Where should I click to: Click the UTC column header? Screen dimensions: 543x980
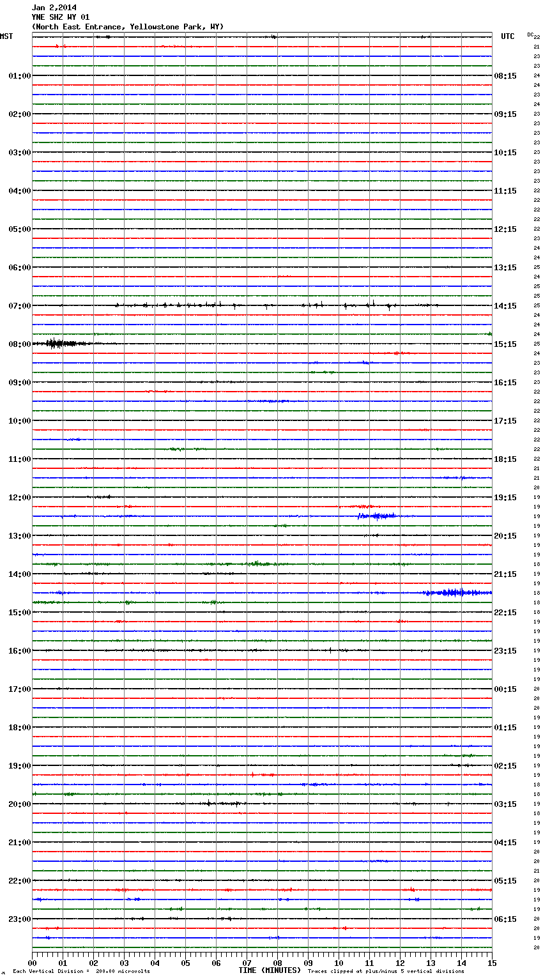[x=508, y=36]
